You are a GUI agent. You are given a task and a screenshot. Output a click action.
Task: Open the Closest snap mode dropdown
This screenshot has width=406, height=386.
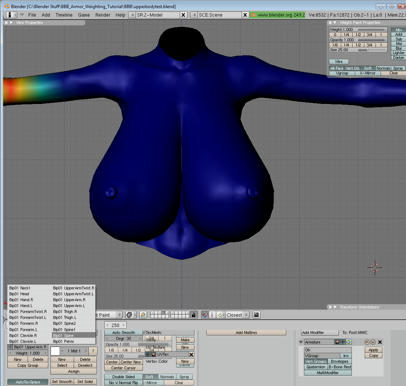pos(237,315)
